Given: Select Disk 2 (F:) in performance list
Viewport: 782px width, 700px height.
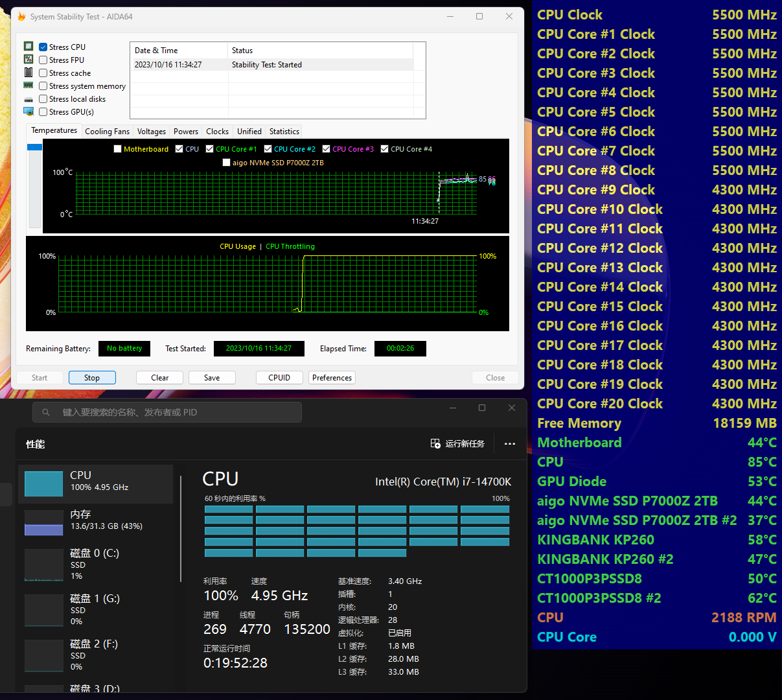Looking at the screenshot, I should [x=96, y=655].
